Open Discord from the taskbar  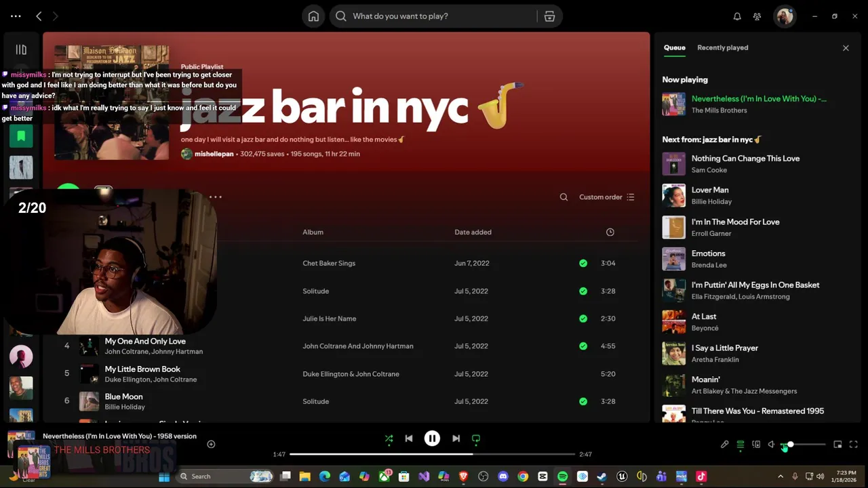[502, 476]
